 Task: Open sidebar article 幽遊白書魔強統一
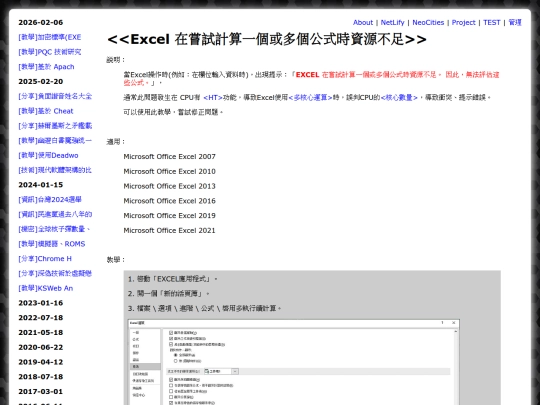(55, 141)
